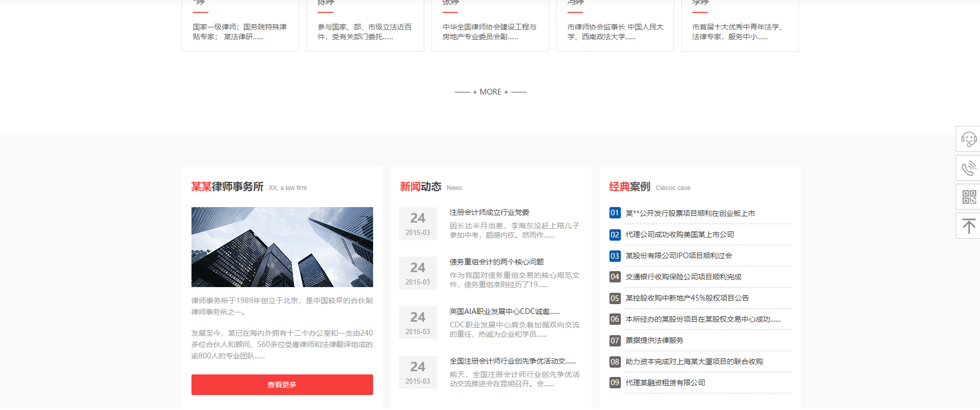Click the phone contact icon
This screenshot has height=410, width=980.
click(968, 168)
